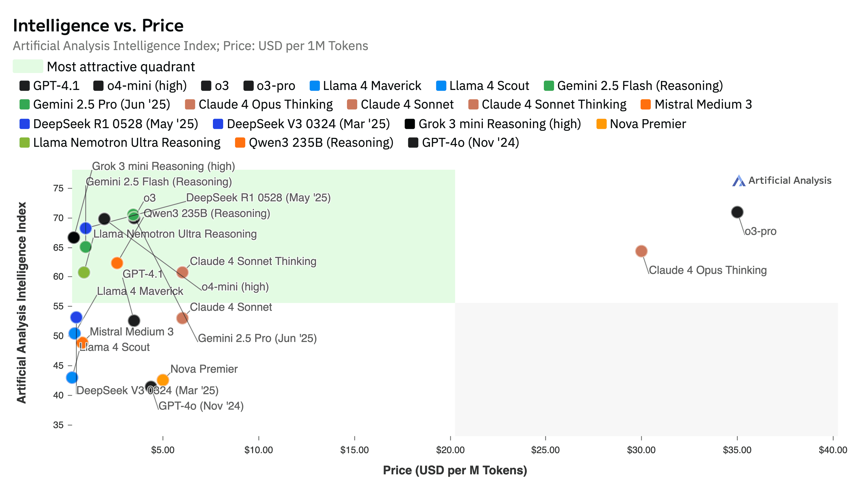Click the Claude 4 Sonnet data point
Image resolution: width=868 pixels, height=493 pixels.
point(182,318)
